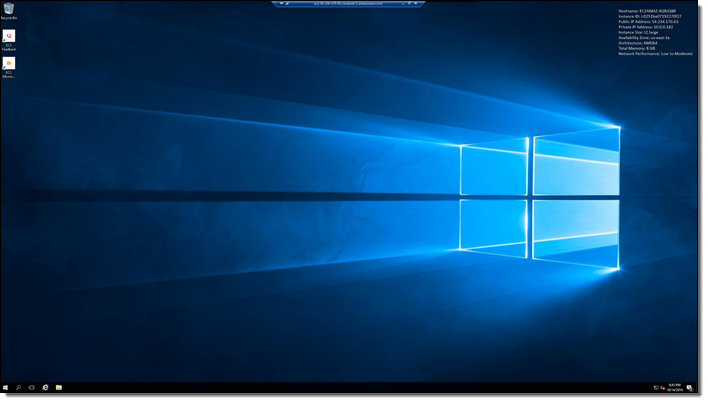The height and width of the screenshot is (403, 708).
Task: Click the Show Desktop sliver at the taskbar end
Action: [x=695, y=387]
